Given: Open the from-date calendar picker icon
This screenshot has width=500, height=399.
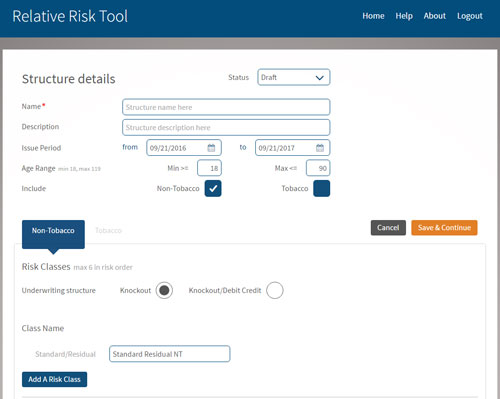Looking at the screenshot, I should click(x=211, y=148).
